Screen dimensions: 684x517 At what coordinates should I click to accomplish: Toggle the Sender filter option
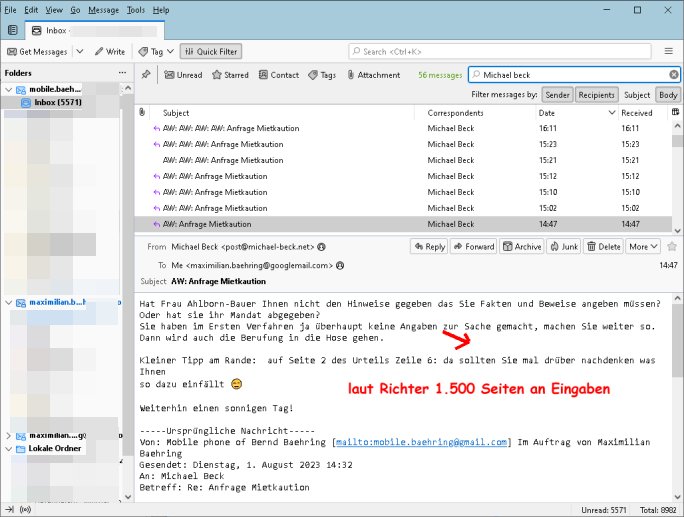coord(558,95)
